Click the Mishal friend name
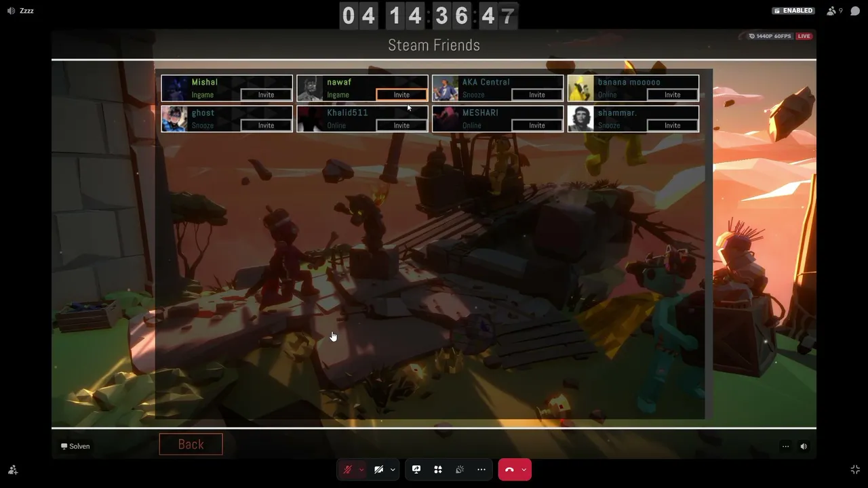This screenshot has width=868, height=488. point(205,82)
